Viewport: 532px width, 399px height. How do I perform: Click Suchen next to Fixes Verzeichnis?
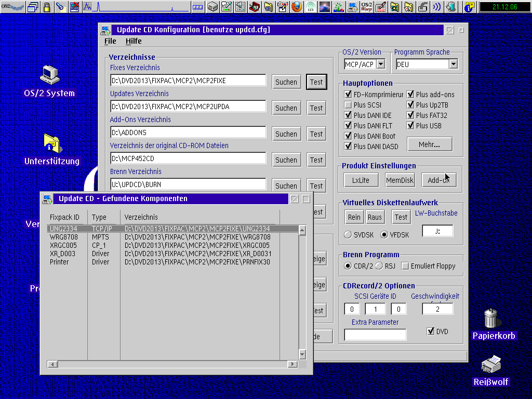(286, 82)
